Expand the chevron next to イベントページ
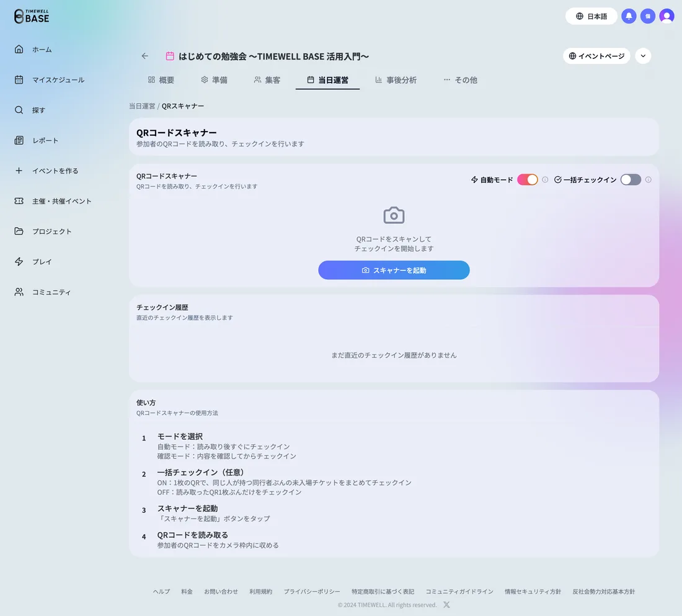The image size is (682, 616). coord(643,56)
